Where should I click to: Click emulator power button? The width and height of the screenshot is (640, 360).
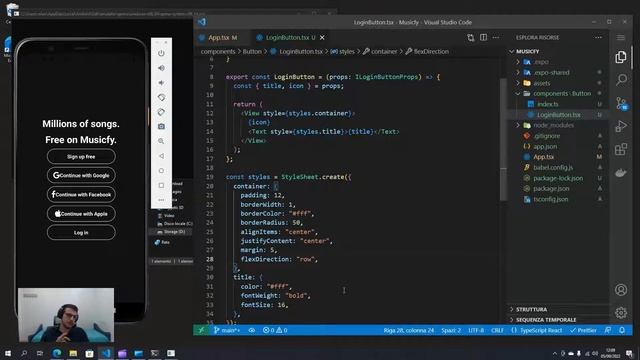(161, 53)
